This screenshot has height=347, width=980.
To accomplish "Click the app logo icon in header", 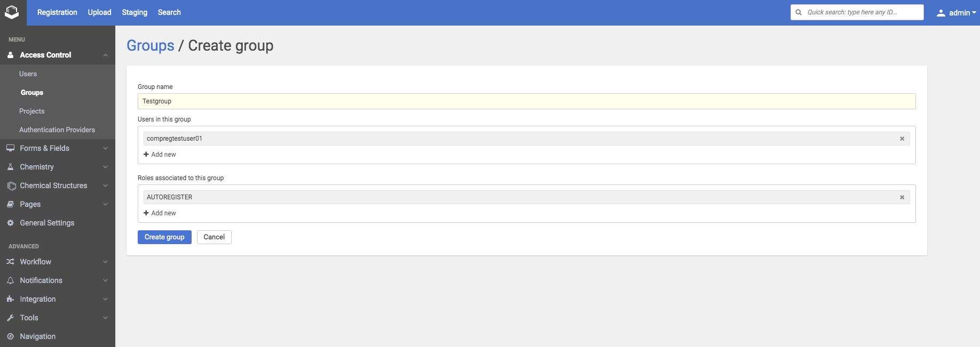I will (12, 12).
